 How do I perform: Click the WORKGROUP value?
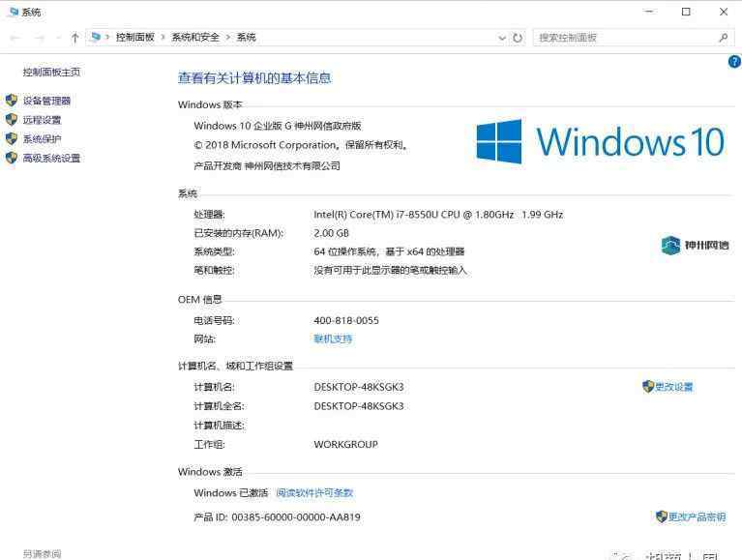pyautogui.click(x=346, y=445)
